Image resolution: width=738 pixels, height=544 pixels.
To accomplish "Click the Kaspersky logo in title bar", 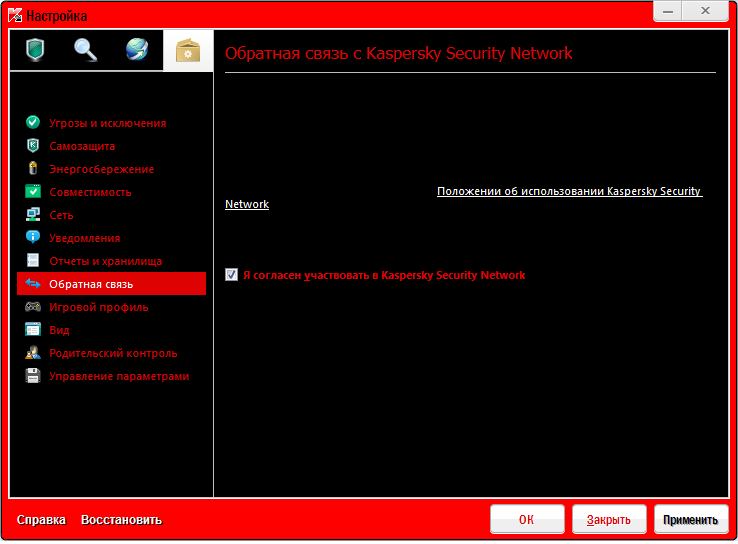I will (x=15, y=16).
